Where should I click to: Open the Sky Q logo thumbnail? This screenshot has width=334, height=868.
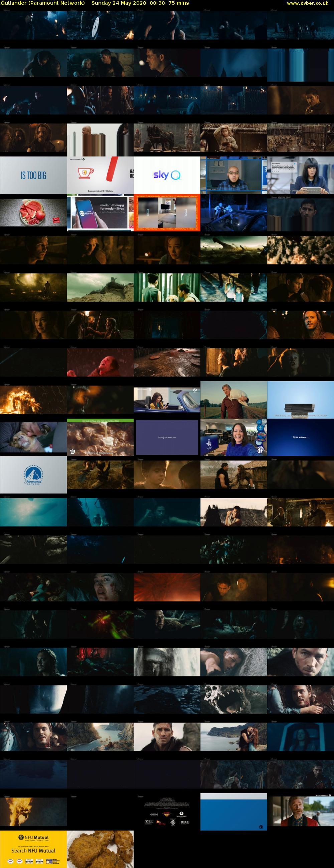(x=167, y=175)
